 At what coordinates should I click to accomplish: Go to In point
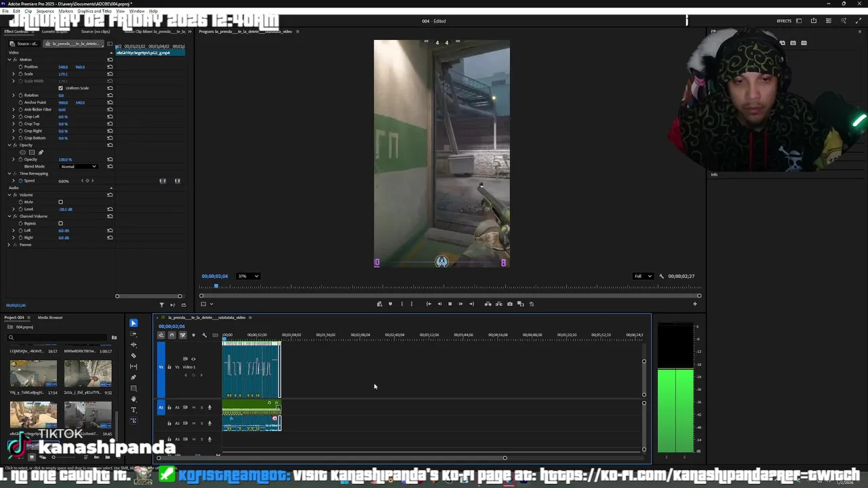click(429, 304)
